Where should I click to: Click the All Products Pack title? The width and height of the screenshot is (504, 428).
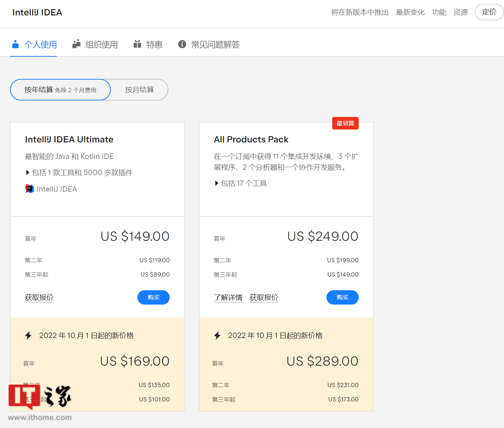pos(251,139)
